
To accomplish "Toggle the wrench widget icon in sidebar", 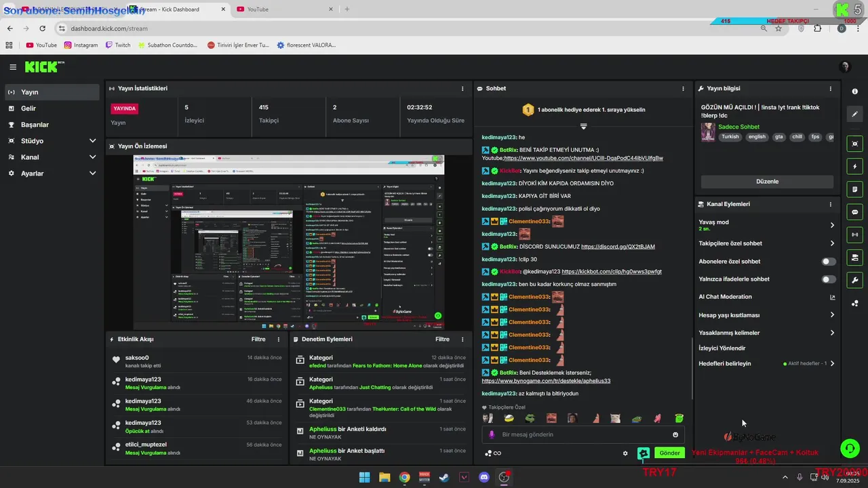I will 855,281.
